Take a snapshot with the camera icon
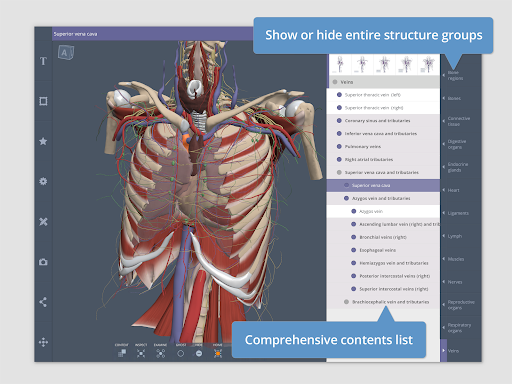This screenshot has height=384, width=512. (x=43, y=262)
